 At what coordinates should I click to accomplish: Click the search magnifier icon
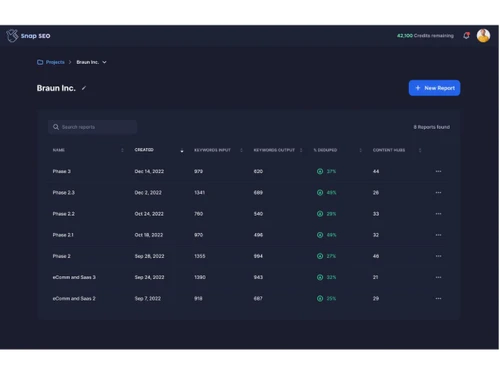coord(56,127)
